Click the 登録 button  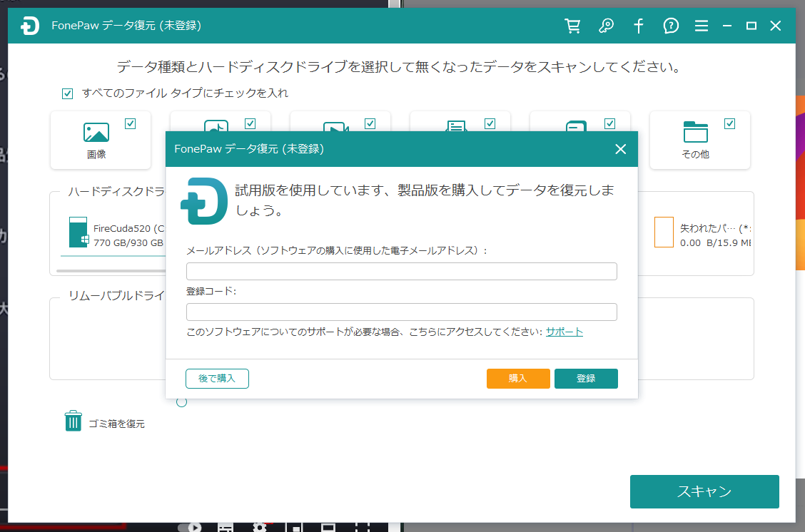point(586,379)
